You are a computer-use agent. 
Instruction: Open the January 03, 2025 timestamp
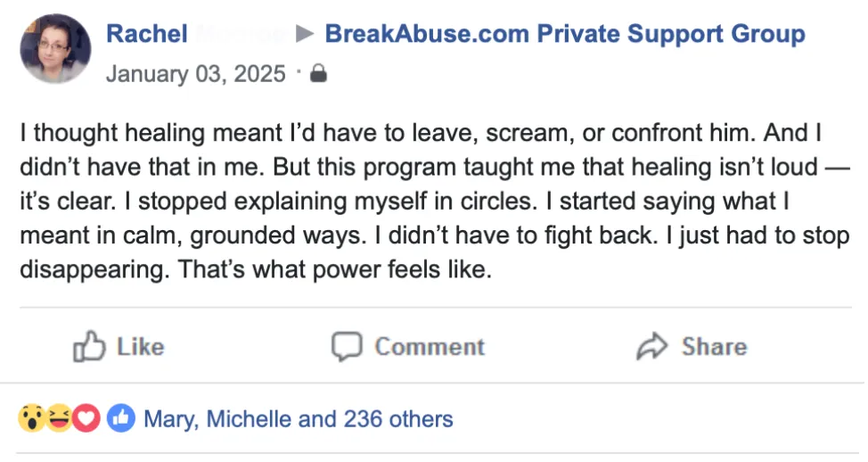pos(195,74)
